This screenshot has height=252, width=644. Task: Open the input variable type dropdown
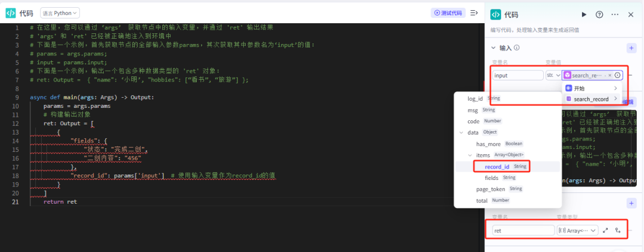pos(553,75)
